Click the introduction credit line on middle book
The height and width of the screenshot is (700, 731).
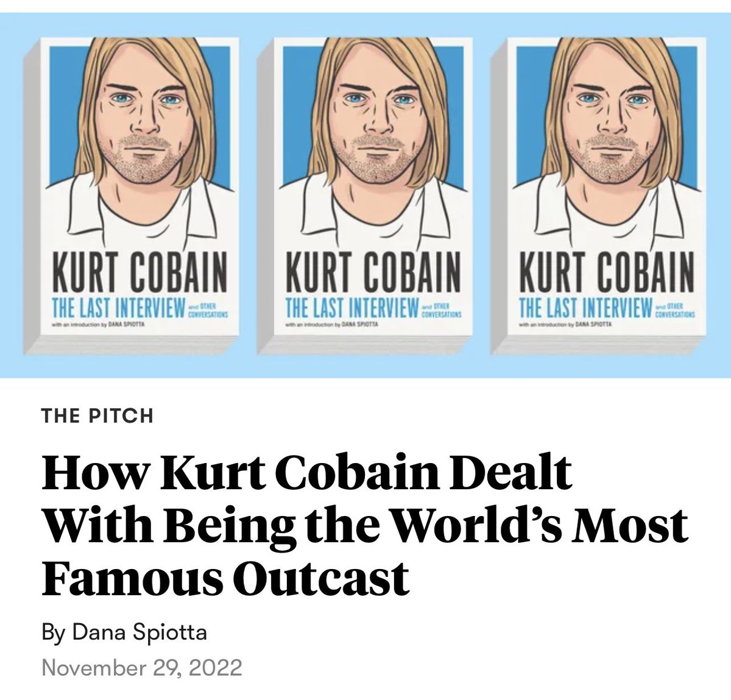(x=331, y=325)
